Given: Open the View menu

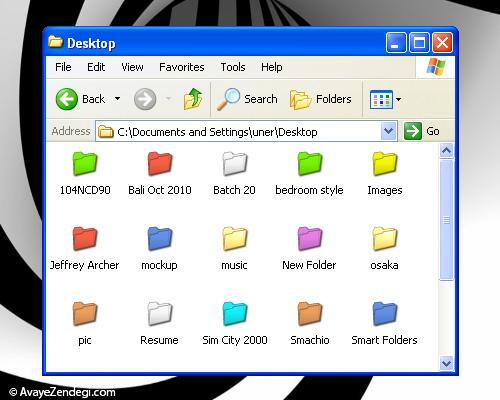Looking at the screenshot, I should point(132,67).
